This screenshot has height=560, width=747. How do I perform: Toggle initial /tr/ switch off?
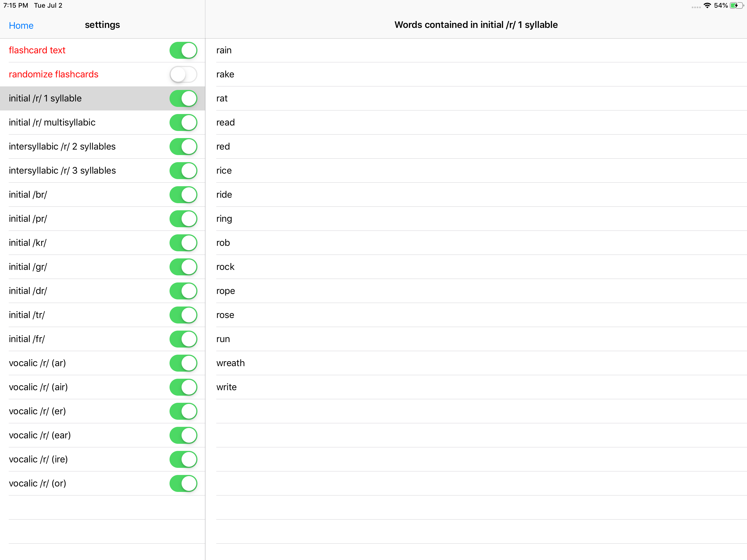tap(183, 315)
